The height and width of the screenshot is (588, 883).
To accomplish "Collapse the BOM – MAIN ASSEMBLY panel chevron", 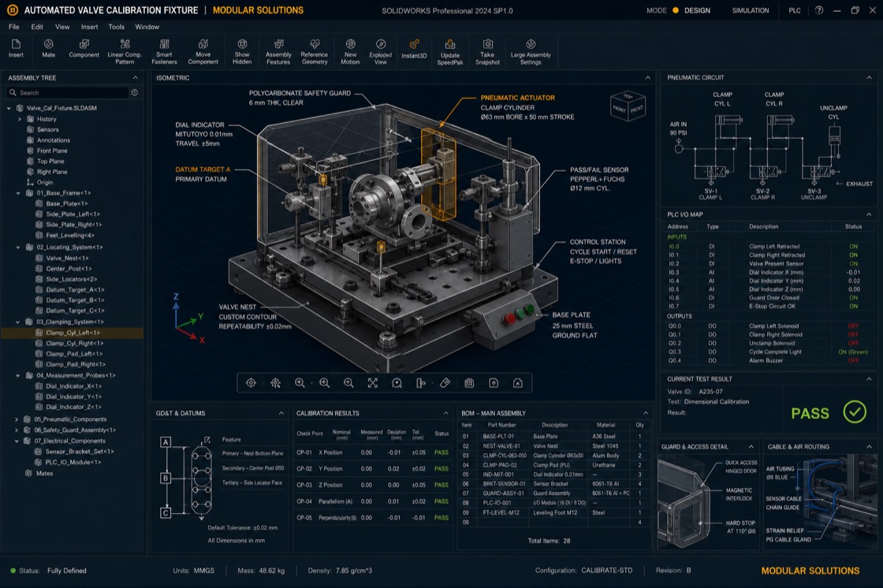I will (x=646, y=413).
